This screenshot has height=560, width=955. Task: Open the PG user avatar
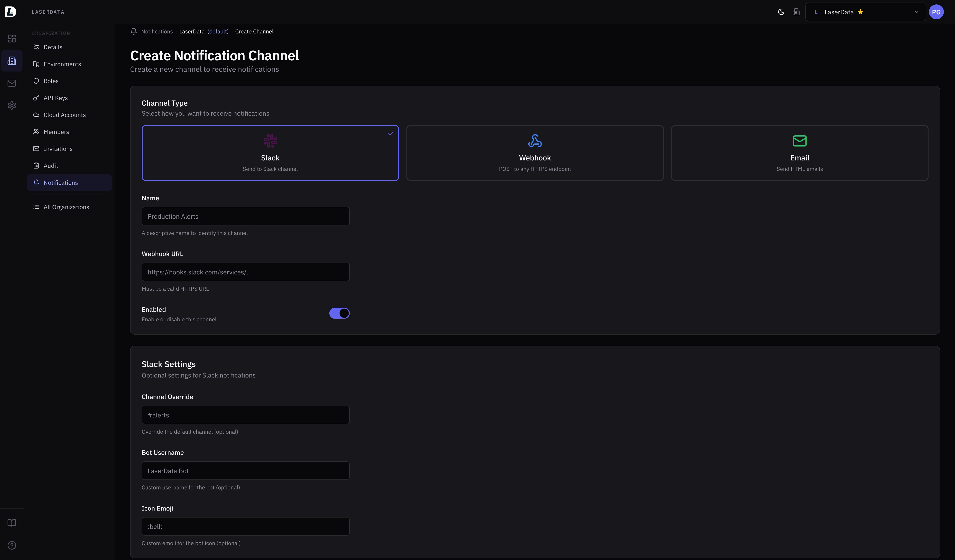pyautogui.click(x=936, y=12)
